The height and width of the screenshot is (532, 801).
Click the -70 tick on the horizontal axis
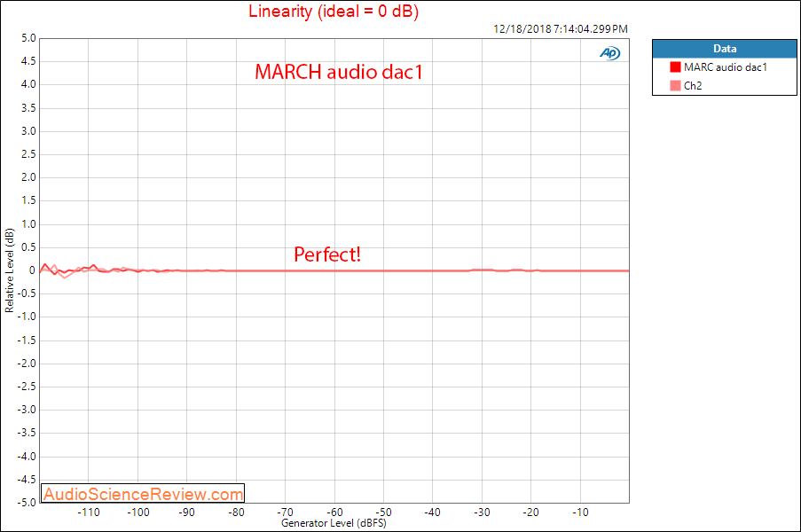click(285, 512)
